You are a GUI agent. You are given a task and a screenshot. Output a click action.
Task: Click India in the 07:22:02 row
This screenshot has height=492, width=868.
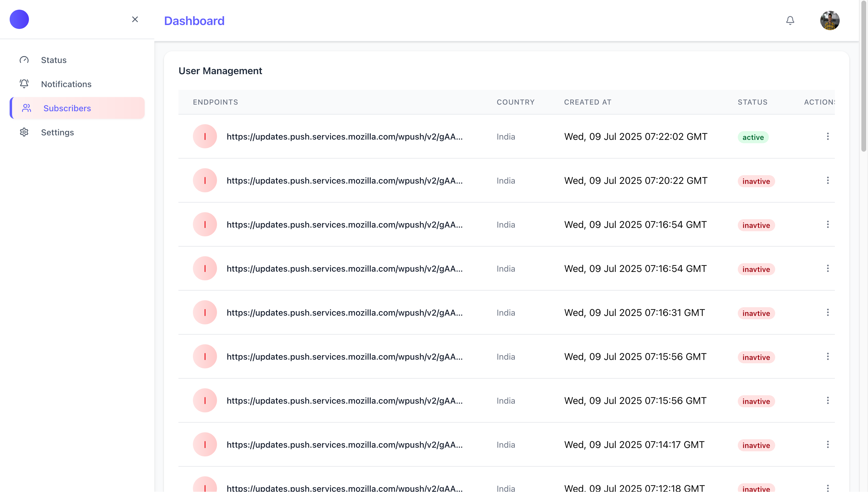pos(506,137)
